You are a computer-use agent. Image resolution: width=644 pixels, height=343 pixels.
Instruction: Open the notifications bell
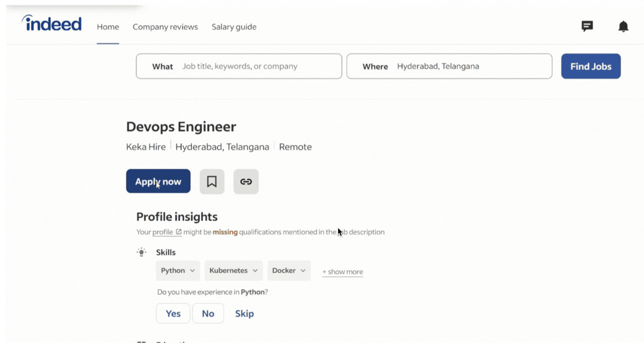click(x=623, y=26)
